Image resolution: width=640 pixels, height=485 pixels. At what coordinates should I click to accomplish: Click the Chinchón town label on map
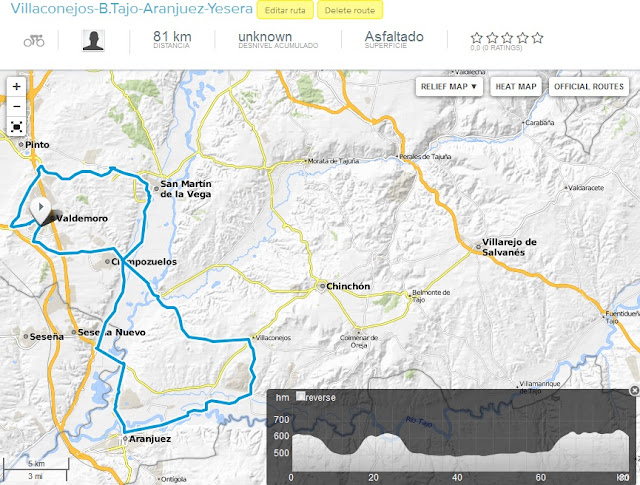coord(348,286)
